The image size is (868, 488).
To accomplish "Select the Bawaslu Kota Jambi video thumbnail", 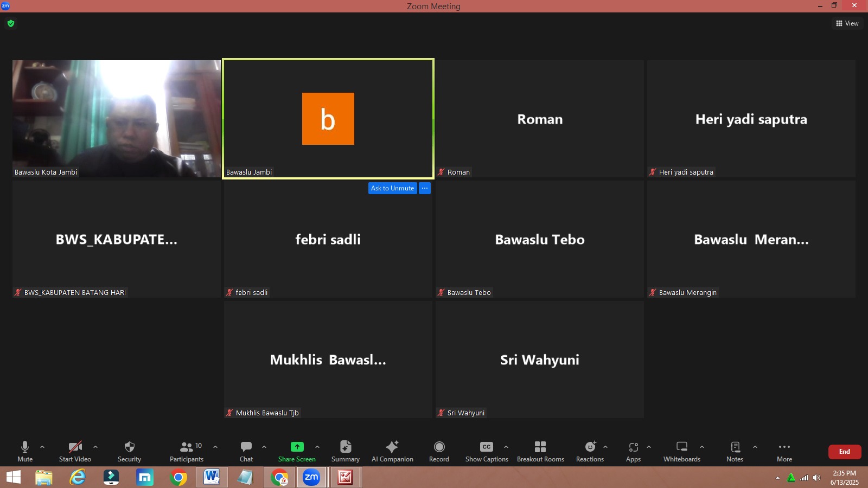I will coord(117,118).
